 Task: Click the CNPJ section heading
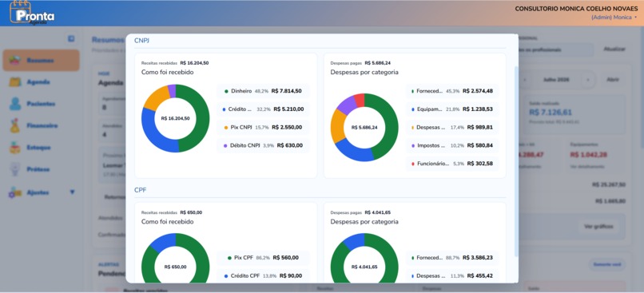(x=141, y=40)
